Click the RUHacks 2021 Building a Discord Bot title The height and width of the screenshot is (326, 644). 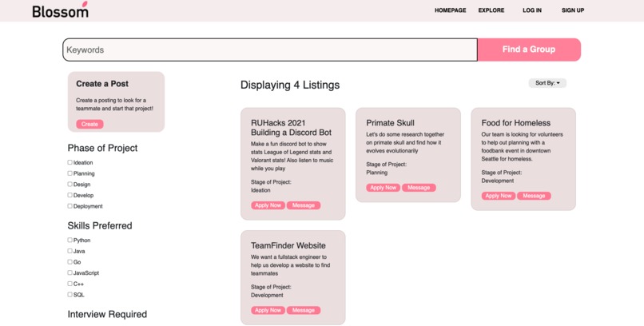291,128
